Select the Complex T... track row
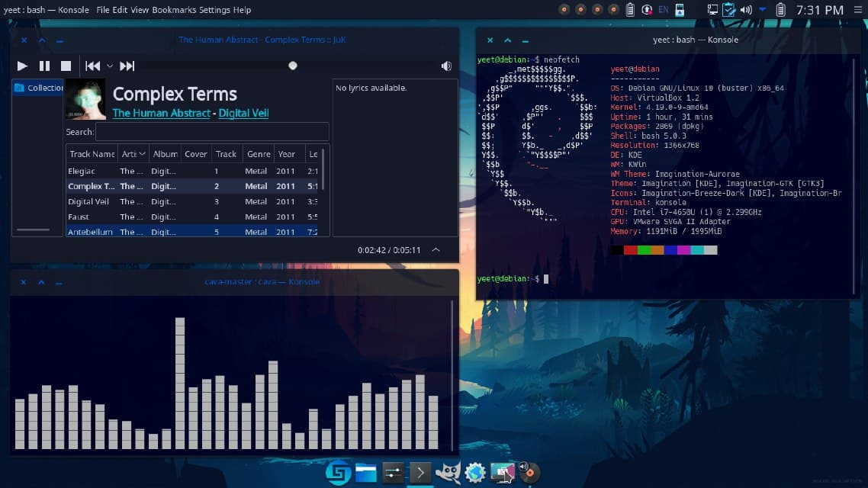Screen dimensions: 868x488 [193, 186]
